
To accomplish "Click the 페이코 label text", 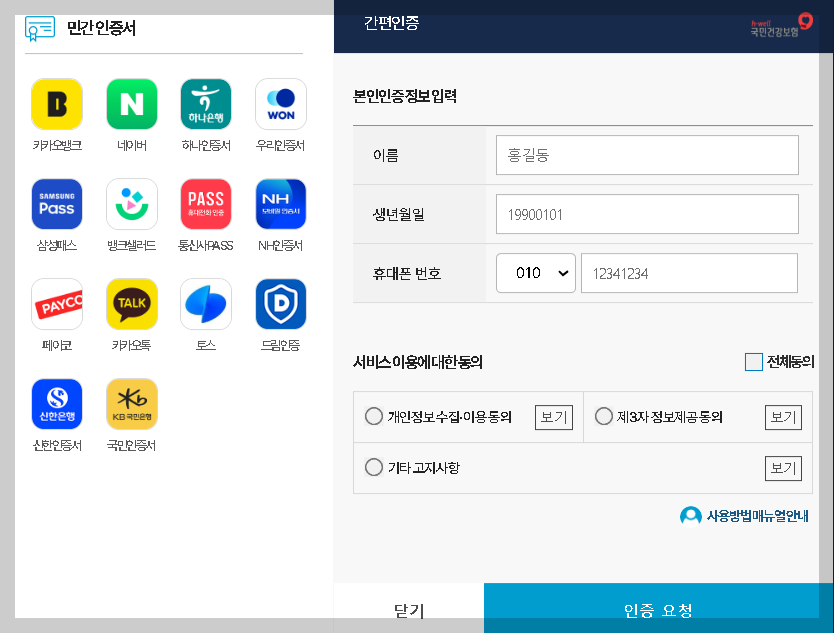I will [57, 345].
